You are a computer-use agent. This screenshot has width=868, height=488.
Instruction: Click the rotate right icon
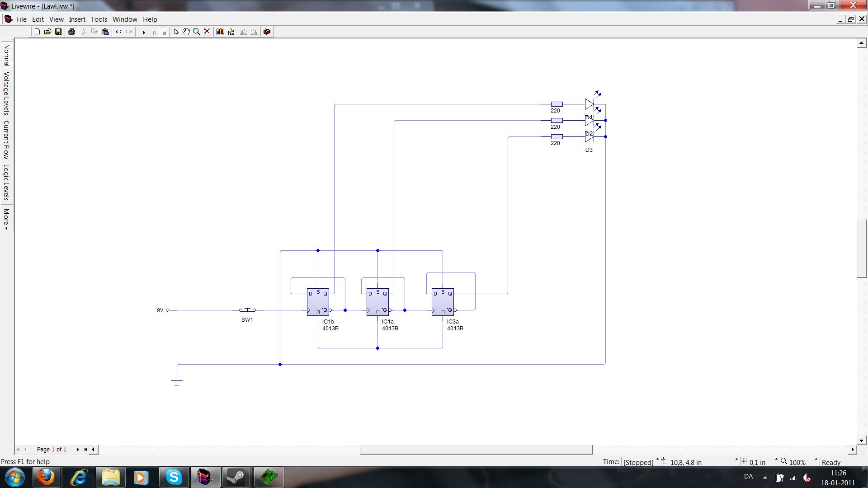(x=254, y=32)
